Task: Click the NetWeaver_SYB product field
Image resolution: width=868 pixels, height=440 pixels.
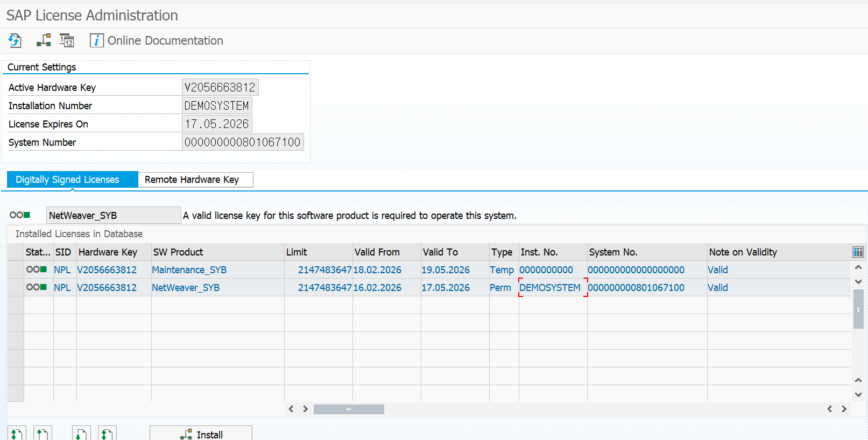Action: [x=114, y=215]
